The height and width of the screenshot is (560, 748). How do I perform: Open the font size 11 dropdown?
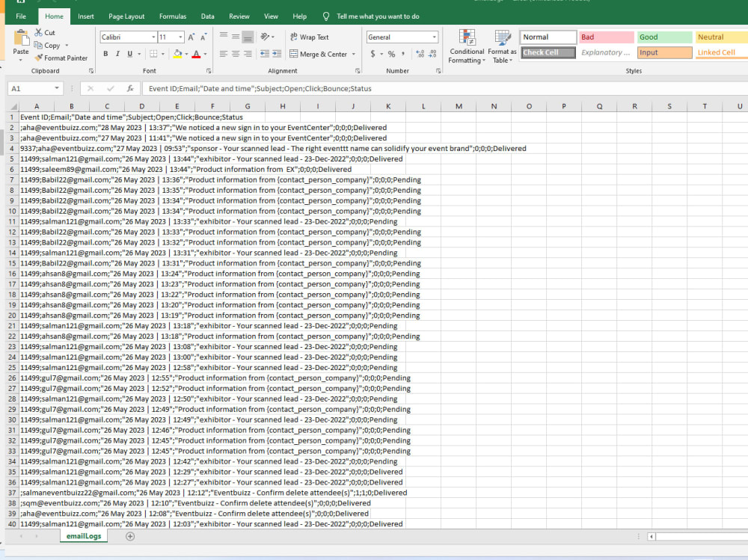[180, 37]
